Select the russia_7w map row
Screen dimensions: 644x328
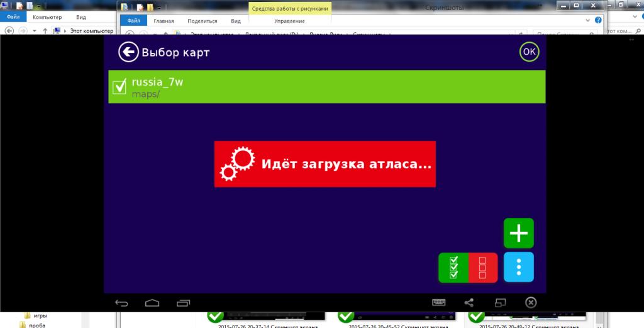click(x=327, y=87)
